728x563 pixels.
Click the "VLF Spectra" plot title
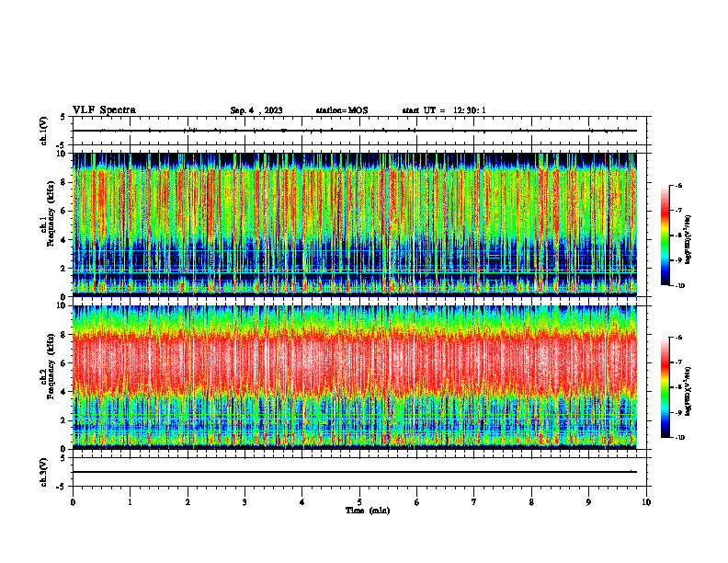(x=104, y=110)
